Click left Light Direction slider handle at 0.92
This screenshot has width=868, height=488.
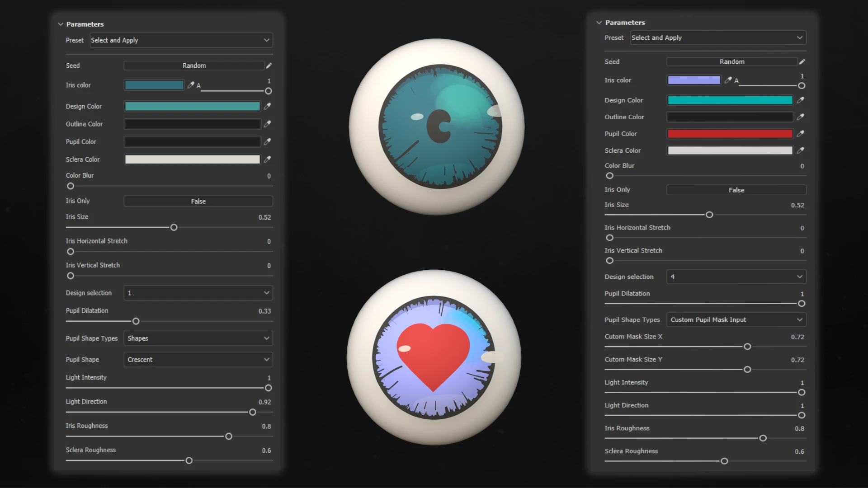tap(253, 412)
